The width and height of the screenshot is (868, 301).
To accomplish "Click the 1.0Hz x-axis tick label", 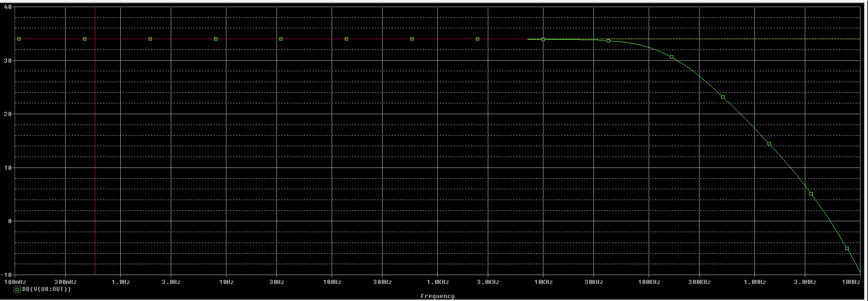I will pos(121,282).
